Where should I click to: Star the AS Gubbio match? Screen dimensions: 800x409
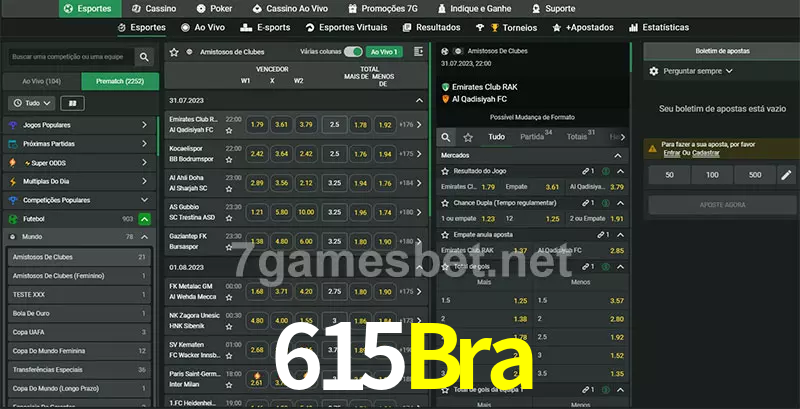tap(229, 218)
